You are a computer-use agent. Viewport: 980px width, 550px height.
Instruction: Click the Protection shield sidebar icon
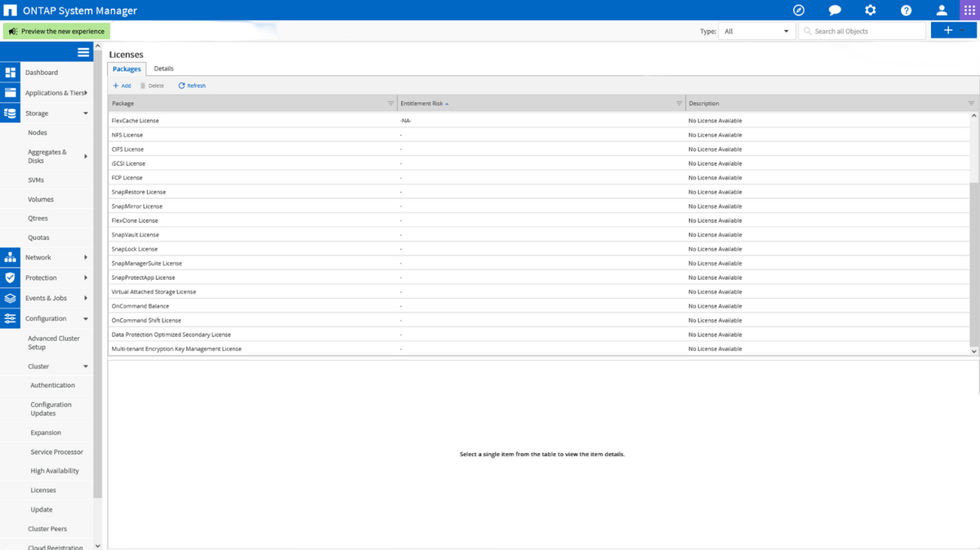[10, 277]
